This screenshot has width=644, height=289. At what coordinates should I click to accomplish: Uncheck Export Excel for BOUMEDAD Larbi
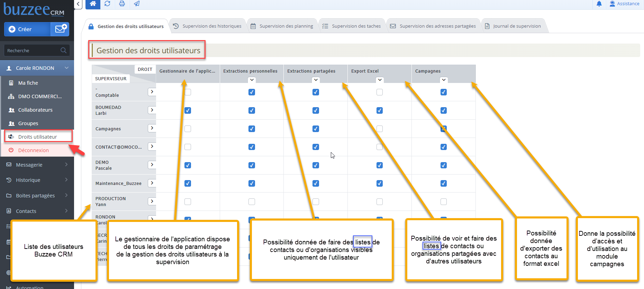[x=380, y=110]
